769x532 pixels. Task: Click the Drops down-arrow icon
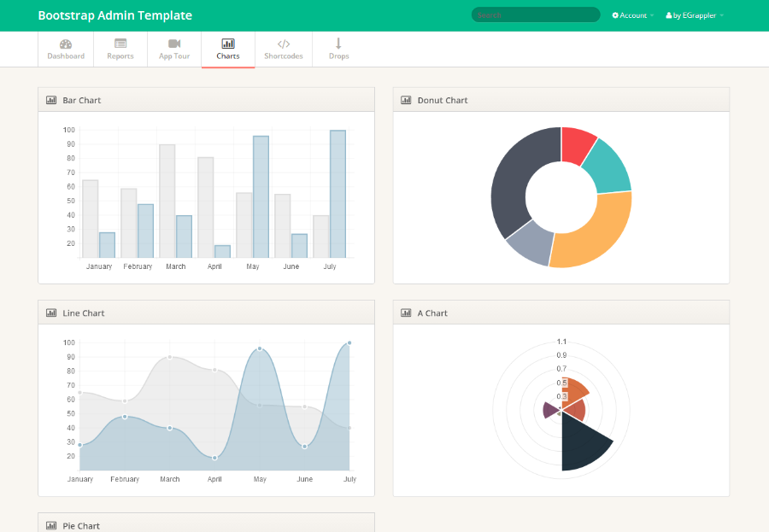(338, 44)
